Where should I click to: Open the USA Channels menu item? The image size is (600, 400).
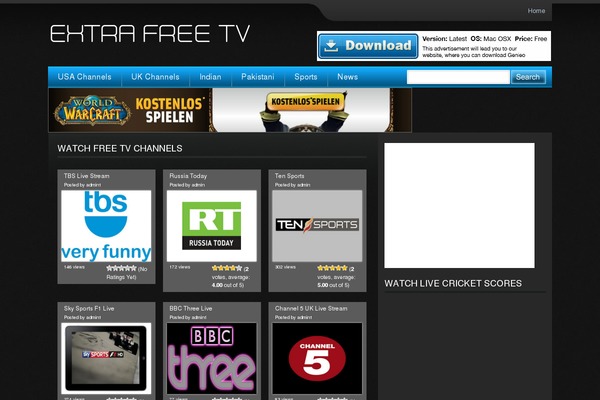85,77
